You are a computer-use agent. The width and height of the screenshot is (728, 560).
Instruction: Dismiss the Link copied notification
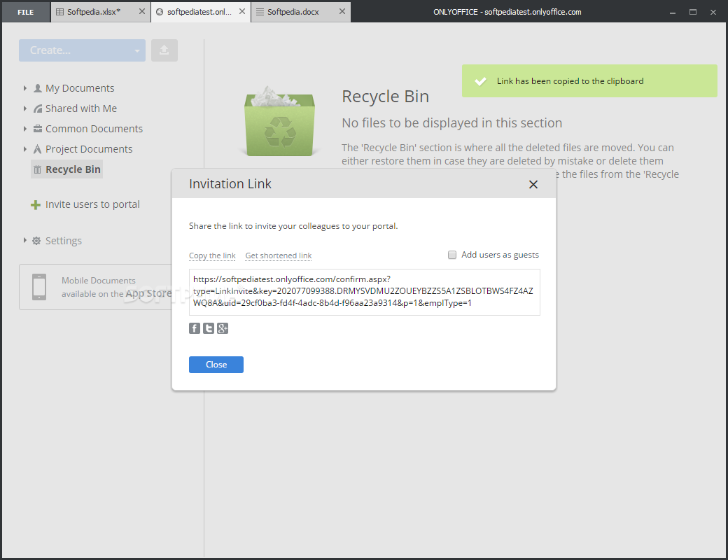(589, 80)
